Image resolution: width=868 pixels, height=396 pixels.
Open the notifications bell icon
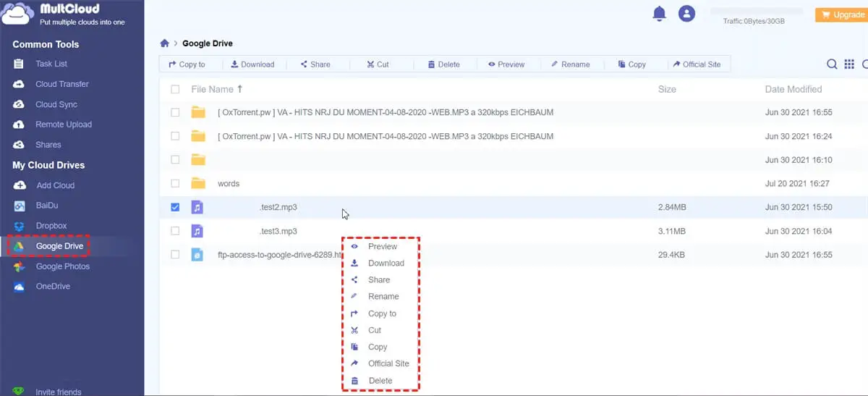tap(659, 13)
